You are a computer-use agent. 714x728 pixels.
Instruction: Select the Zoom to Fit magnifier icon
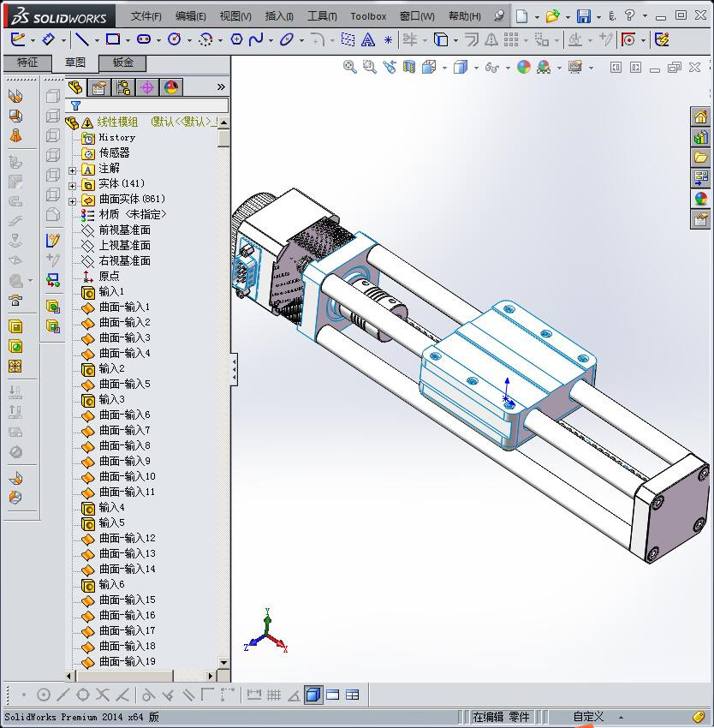tap(350, 66)
